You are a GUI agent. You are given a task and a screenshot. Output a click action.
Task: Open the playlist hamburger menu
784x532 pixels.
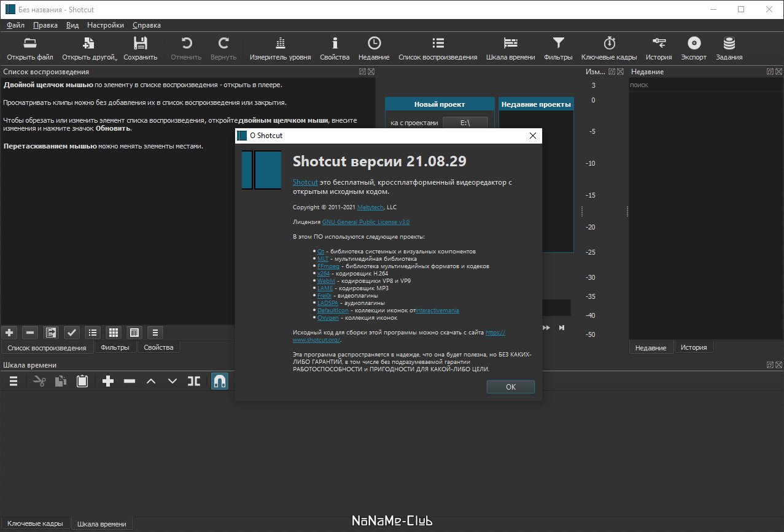coord(155,333)
